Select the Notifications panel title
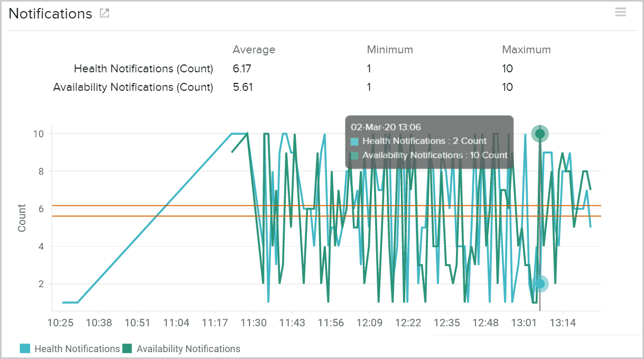644x359 pixels. pos(50,13)
